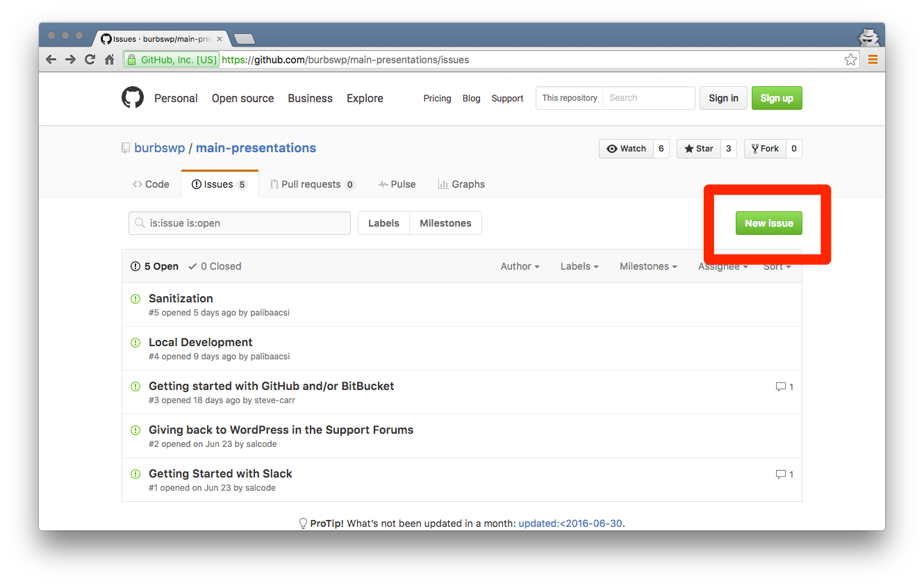Open the Pull requests tab
Image resolution: width=924 pixels, height=586 pixels.
tap(312, 184)
